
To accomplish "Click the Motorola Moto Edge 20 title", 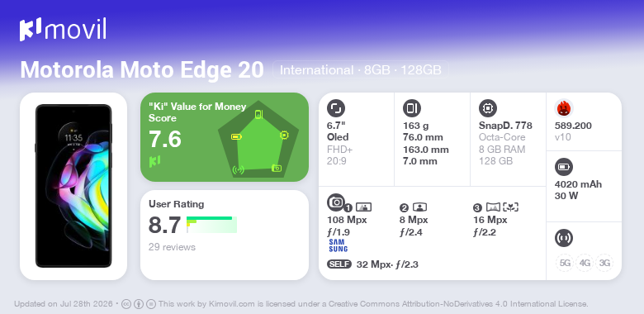I will tap(142, 70).
